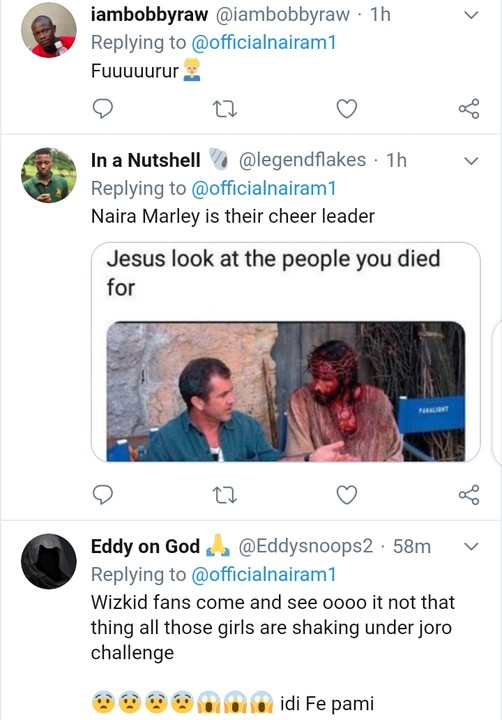This screenshot has height=720, width=502.
Task: View Eddy on God's hooded avatar
Action: tap(48, 561)
